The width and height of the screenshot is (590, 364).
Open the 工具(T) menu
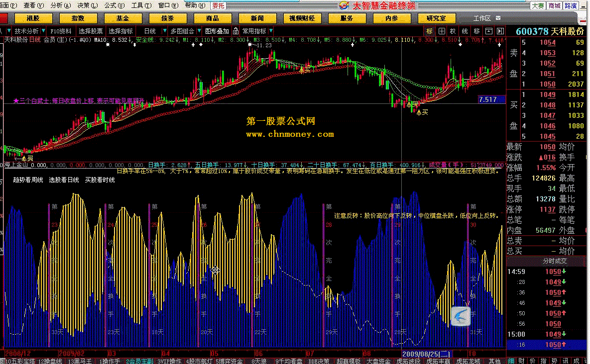[x=141, y=5]
